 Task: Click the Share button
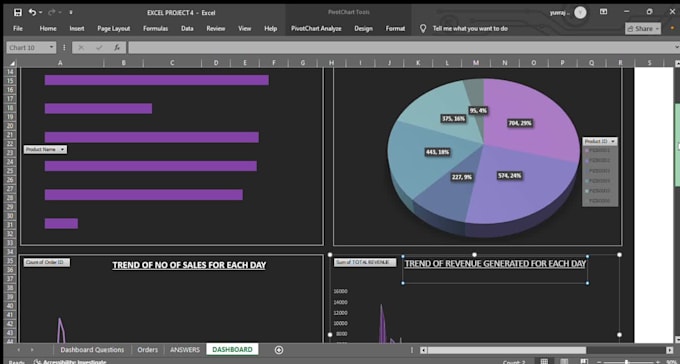(643, 29)
